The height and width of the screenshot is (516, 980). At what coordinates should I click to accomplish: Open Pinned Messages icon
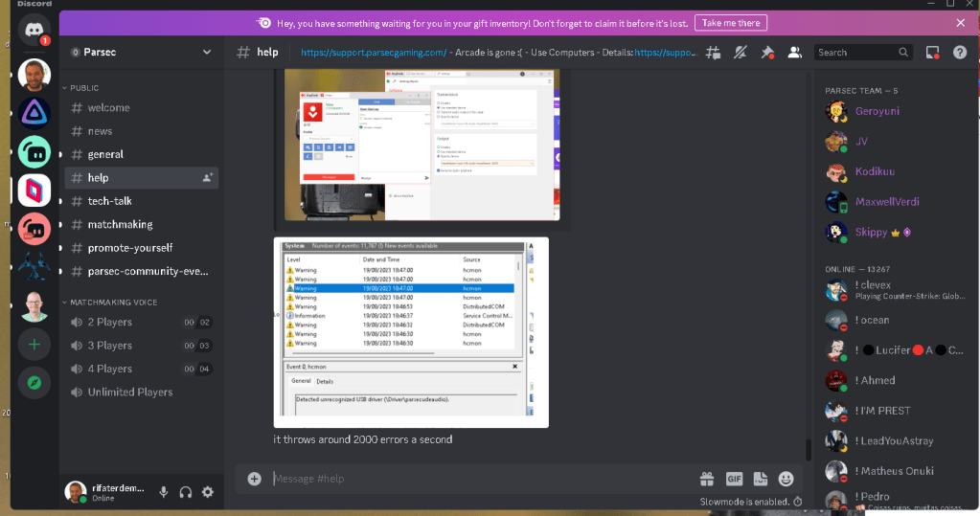point(767,53)
